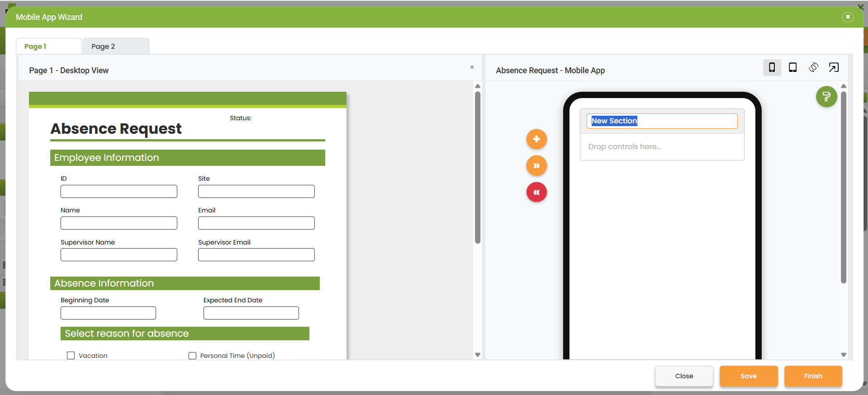Viewport: 868px width, 395px height.
Task: Check the Vacation checkbox
Action: 71,356
